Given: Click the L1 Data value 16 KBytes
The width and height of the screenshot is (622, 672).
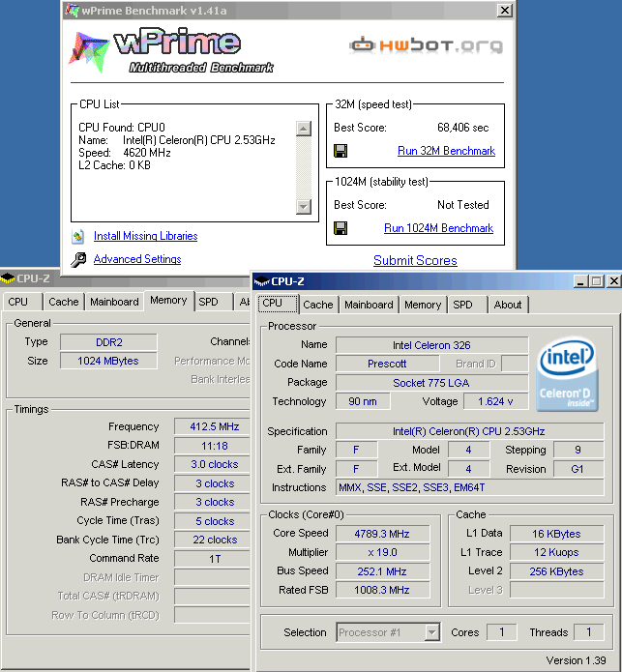Looking at the screenshot, I should [x=556, y=534].
